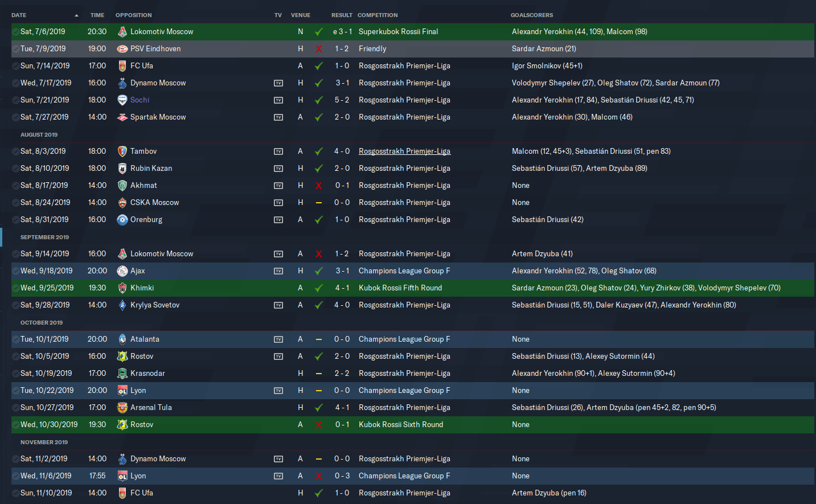The image size is (816, 504).
Task: Open the 5 - 2 result versus Sochi
Action: [342, 100]
